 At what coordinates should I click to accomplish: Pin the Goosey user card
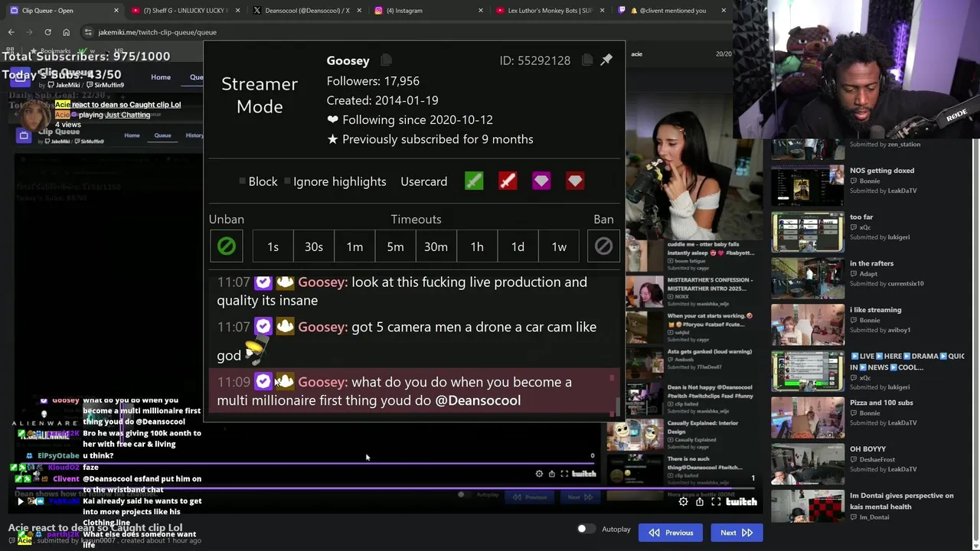click(606, 60)
